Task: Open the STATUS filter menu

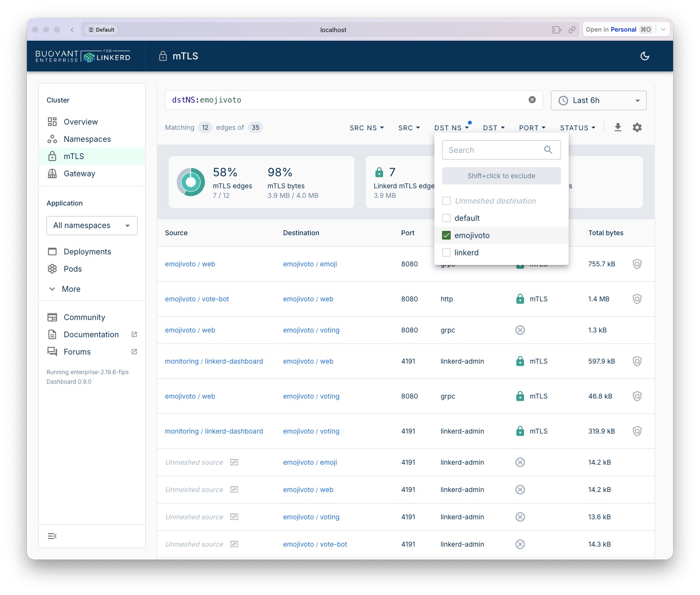Action: pos(577,127)
